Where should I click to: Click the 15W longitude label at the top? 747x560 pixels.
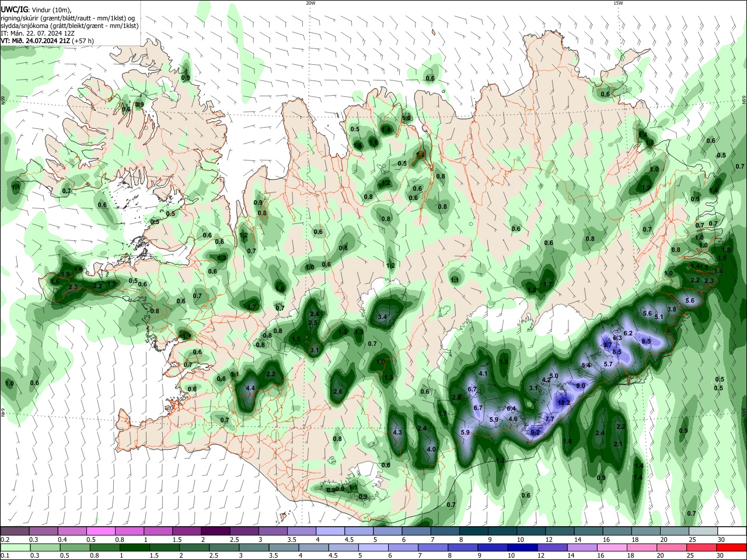coord(618,3)
